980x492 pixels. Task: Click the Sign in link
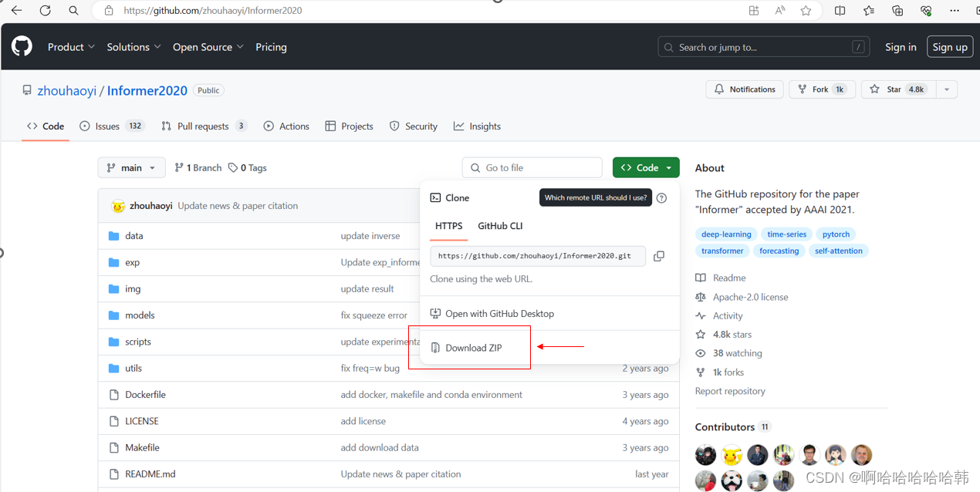click(x=901, y=47)
